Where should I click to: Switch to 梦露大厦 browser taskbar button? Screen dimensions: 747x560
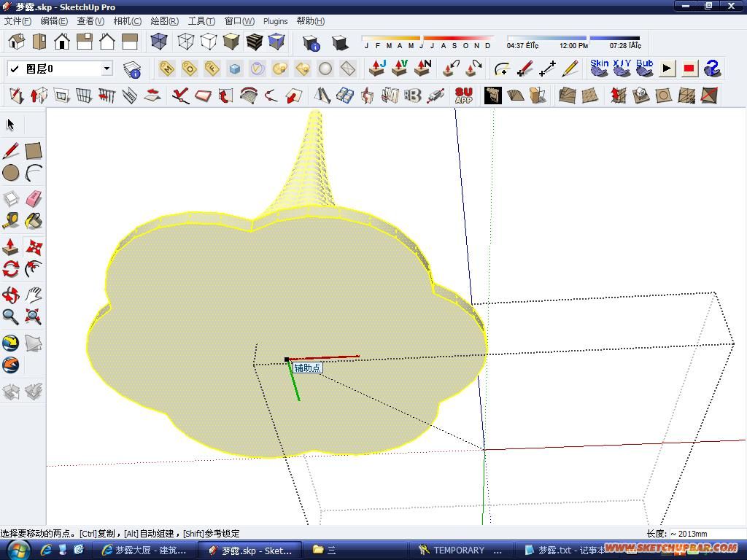[x=144, y=551]
